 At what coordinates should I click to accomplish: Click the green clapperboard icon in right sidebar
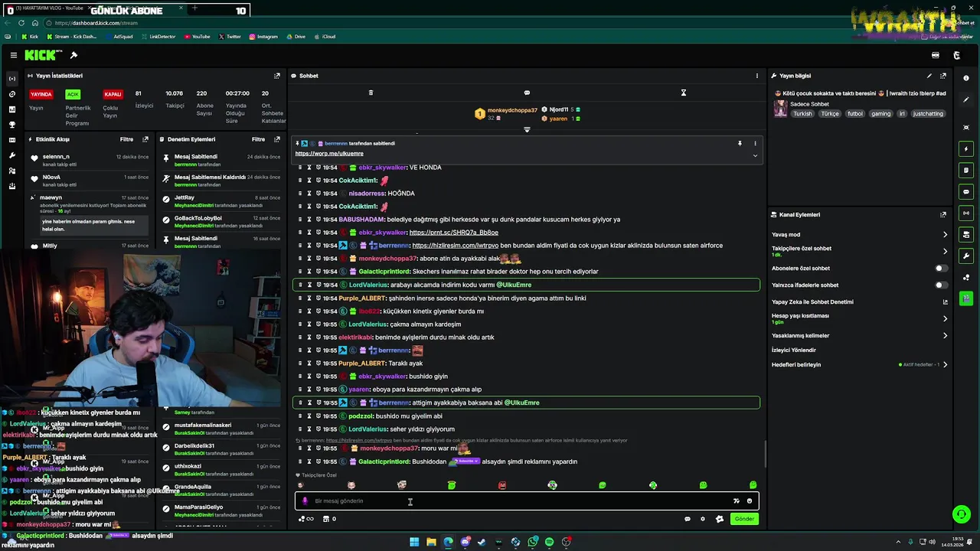coord(966,298)
